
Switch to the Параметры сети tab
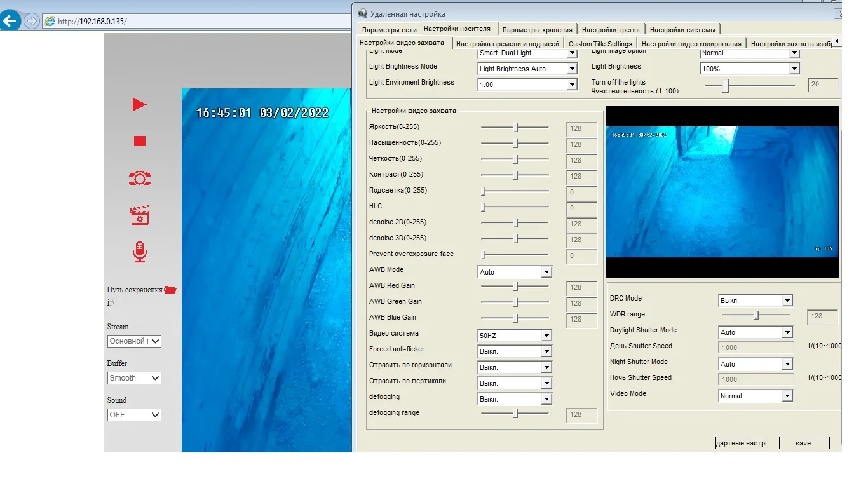point(389,30)
